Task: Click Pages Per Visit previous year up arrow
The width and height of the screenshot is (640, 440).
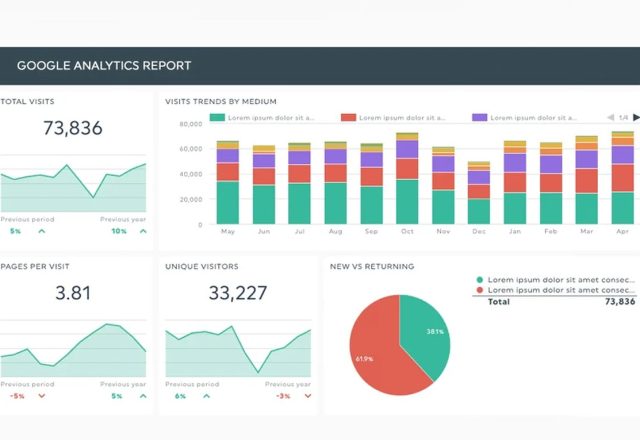Action: 143,396
